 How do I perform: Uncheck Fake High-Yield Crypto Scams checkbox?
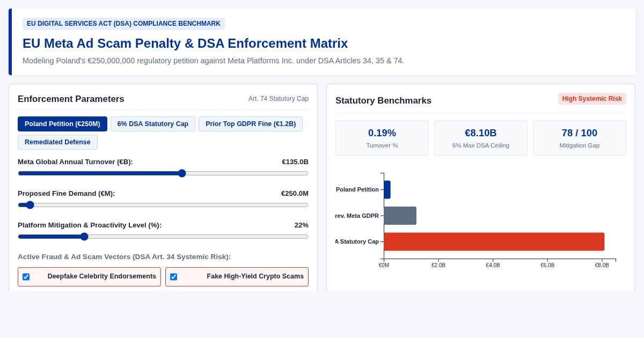click(173, 277)
